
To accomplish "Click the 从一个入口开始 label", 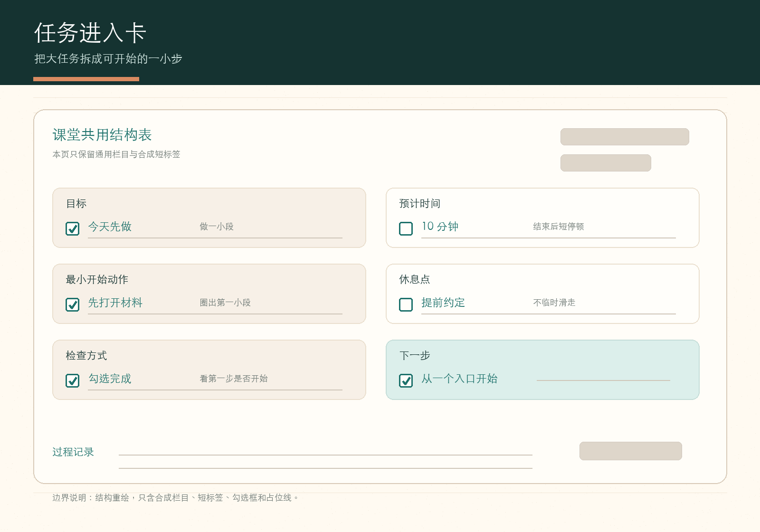I will click(x=459, y=379).
